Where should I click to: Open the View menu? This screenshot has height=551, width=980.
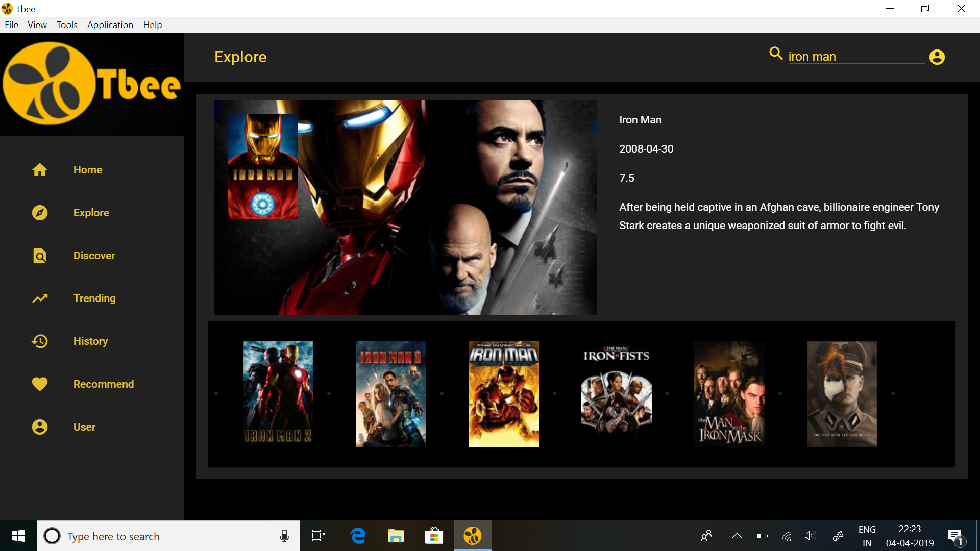37,25
